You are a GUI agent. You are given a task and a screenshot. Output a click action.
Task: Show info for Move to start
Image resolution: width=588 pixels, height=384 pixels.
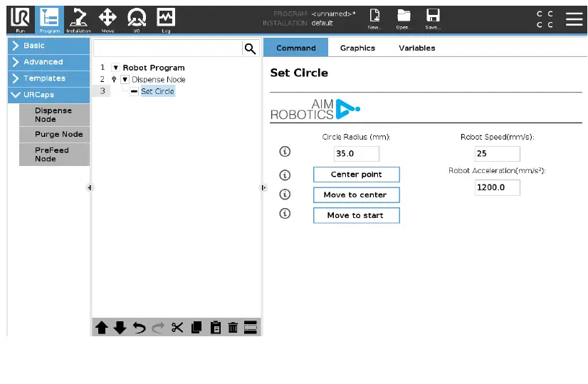[285, 214]
